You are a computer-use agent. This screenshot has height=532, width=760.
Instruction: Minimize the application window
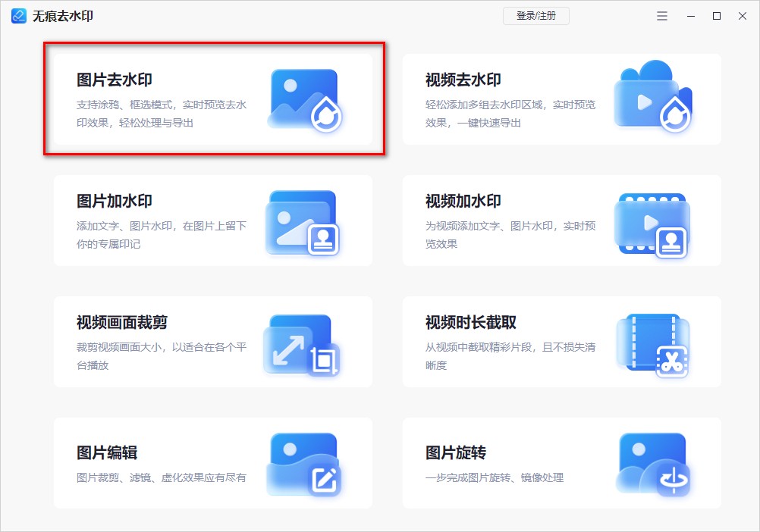pyautogui.click(x=688, y=16)
